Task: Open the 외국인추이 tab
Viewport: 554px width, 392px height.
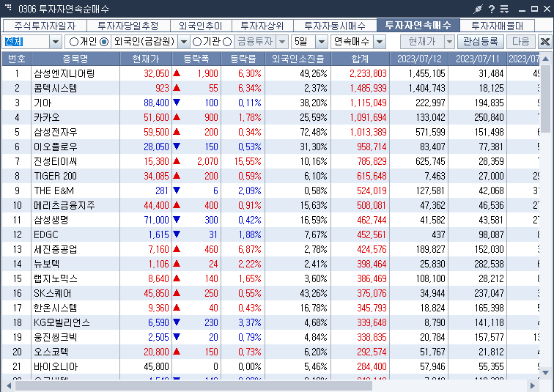Action: [201, 26]
